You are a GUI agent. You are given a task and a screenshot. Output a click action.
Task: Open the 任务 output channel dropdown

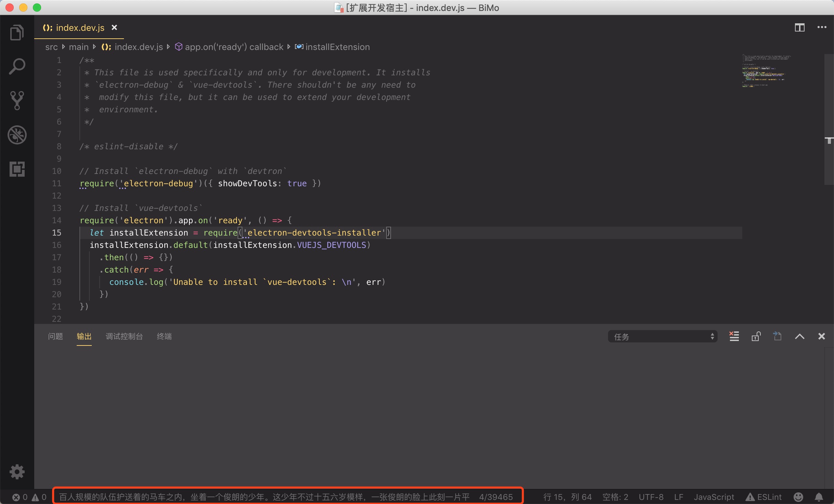(x=662, y=337)
